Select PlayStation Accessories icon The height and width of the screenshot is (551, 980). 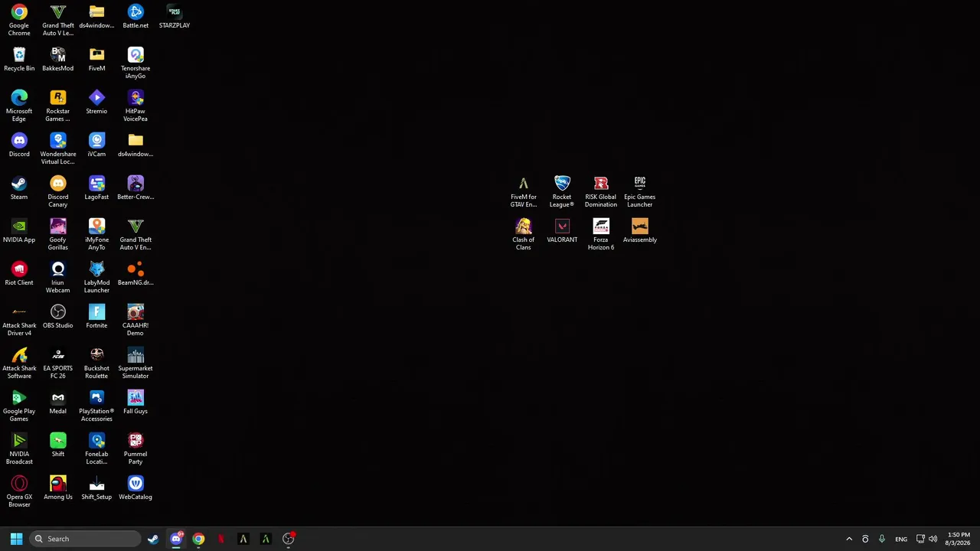pyautogui.click(x=96, y=406)
